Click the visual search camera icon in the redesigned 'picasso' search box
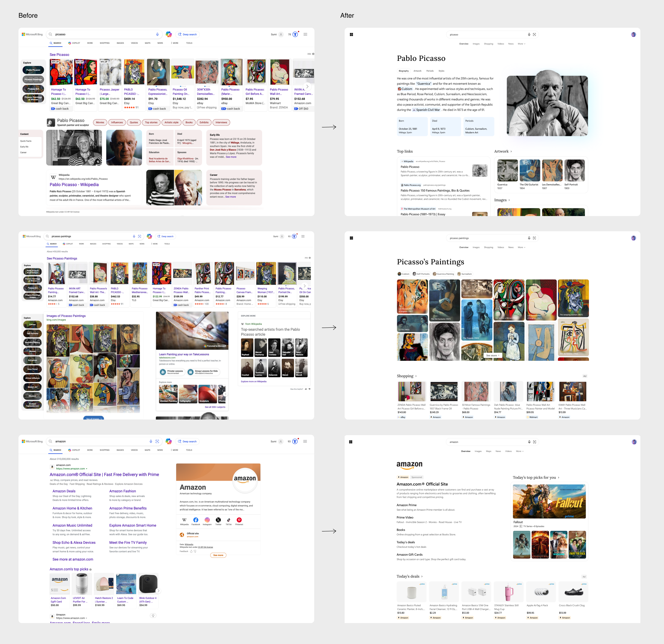The width and height of the screenshot is (664, 644). click(534, 35)
